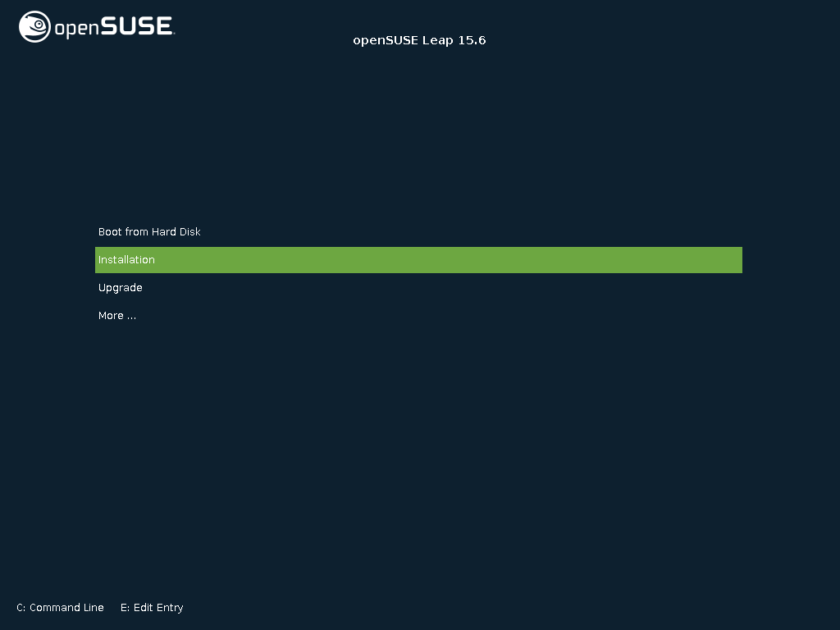Click the right end of green selection bar
The height and width of the screenshot is (630, 840).
(734, 260)
